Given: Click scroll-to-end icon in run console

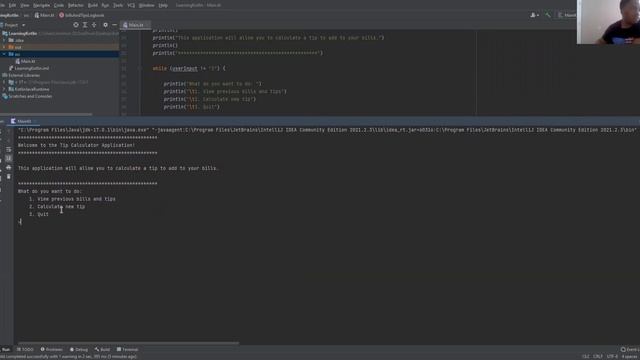Looking at the screenshot, I should pos(9,158).
